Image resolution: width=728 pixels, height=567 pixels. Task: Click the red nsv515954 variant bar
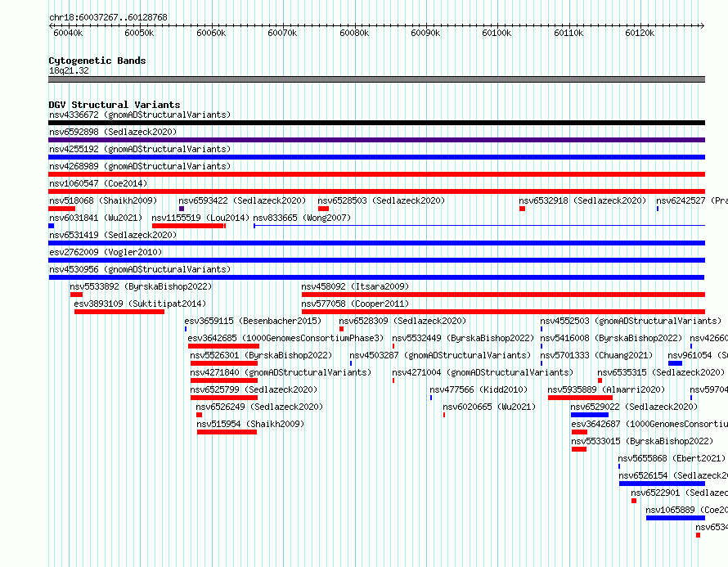(227, 432)
